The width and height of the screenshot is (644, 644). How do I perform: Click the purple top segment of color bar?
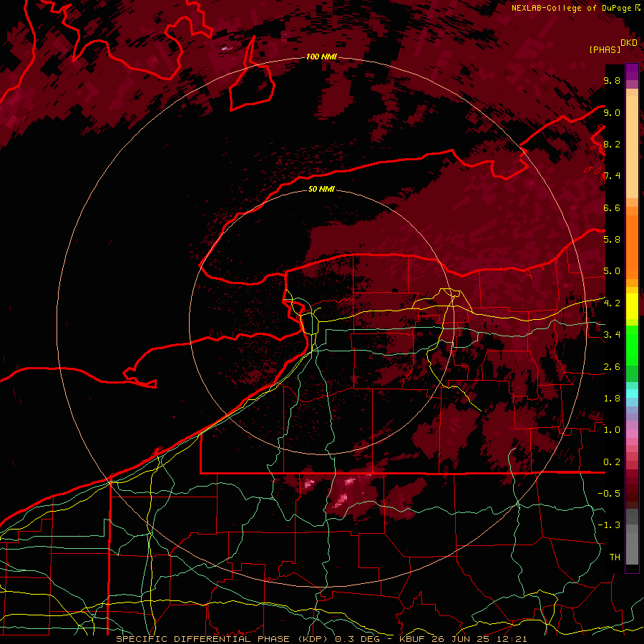pos(632,72)
